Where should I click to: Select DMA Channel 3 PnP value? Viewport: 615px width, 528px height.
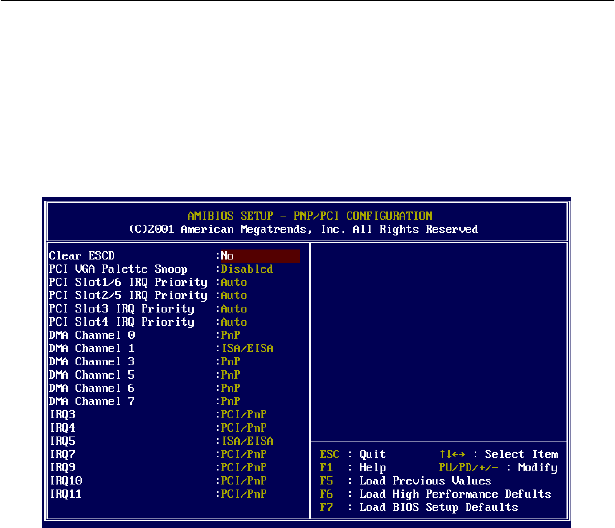(230, 361)
